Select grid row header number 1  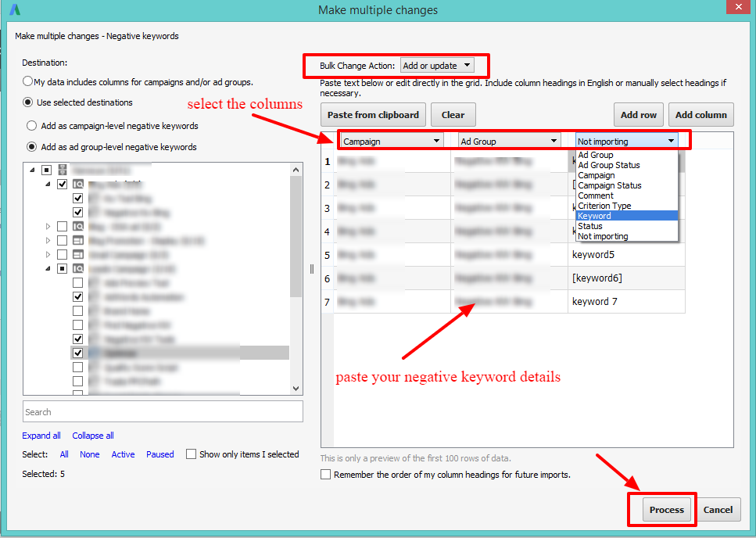328,162
